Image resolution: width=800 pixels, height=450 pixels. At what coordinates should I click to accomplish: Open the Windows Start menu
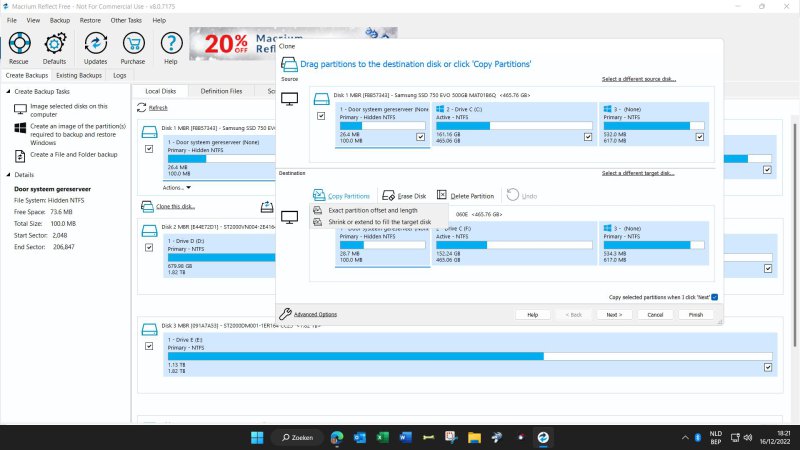point(257,437)
